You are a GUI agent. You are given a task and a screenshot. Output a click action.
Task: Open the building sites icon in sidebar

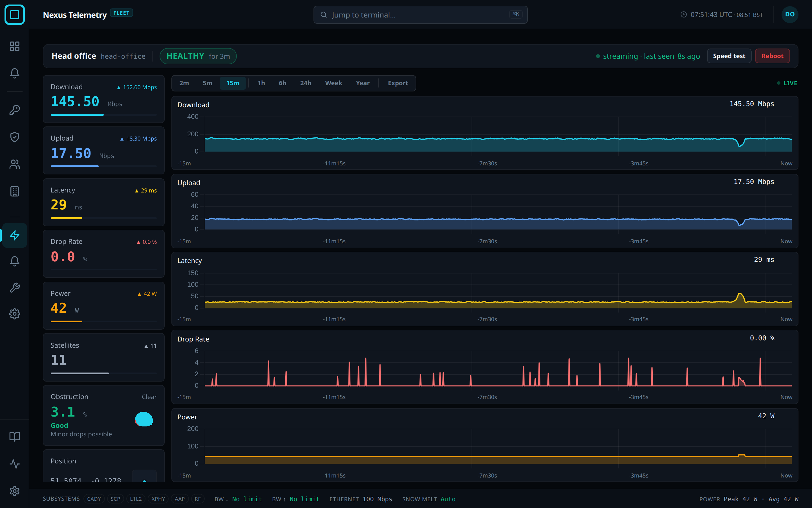tap(14, 191)
